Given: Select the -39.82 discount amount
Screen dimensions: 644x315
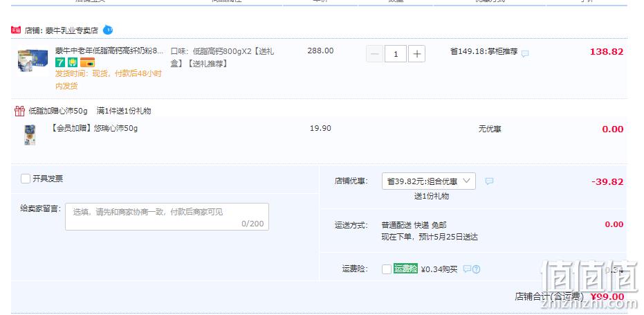Looking at the screenshot, I should click(x=607, y=182).
